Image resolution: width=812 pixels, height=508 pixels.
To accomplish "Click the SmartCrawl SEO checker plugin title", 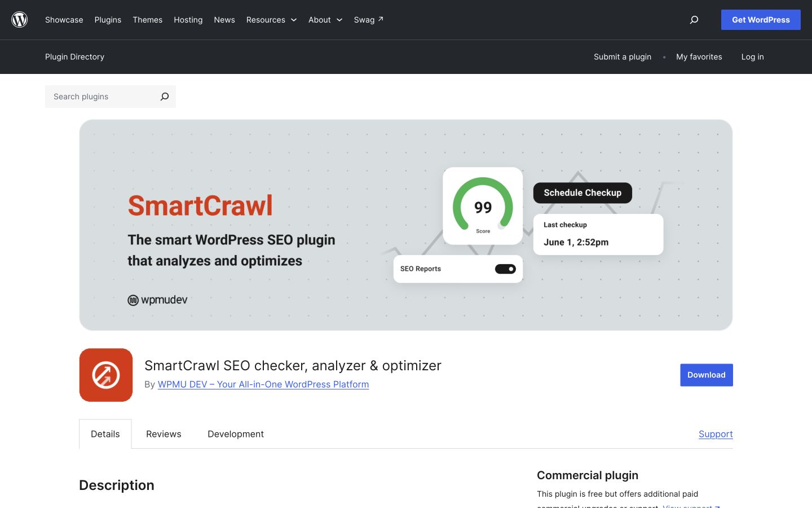I will coord(293,366).
